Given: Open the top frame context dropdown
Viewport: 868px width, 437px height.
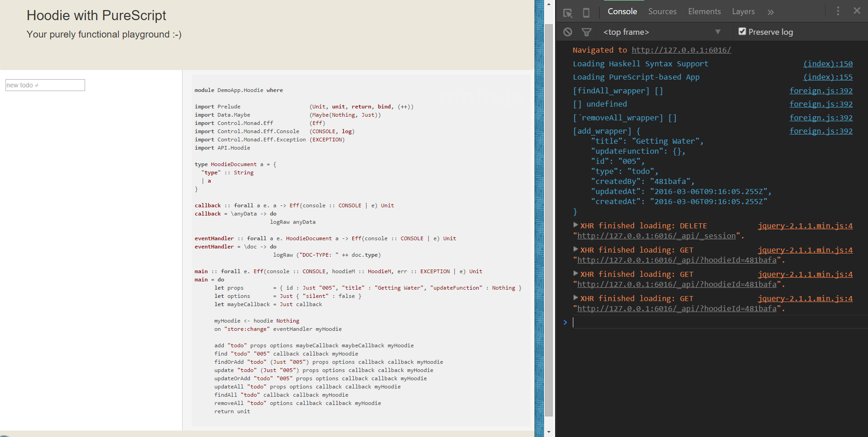Looking at the screenshot, I should pos(662,32).
